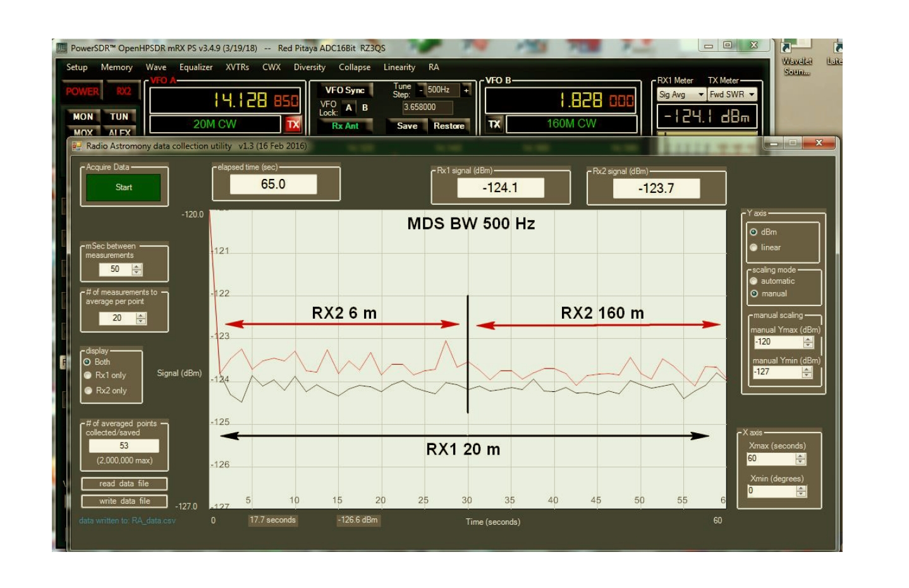Click the measurements to average stepper
Screen dimensions: 909x588
[141, 318]
